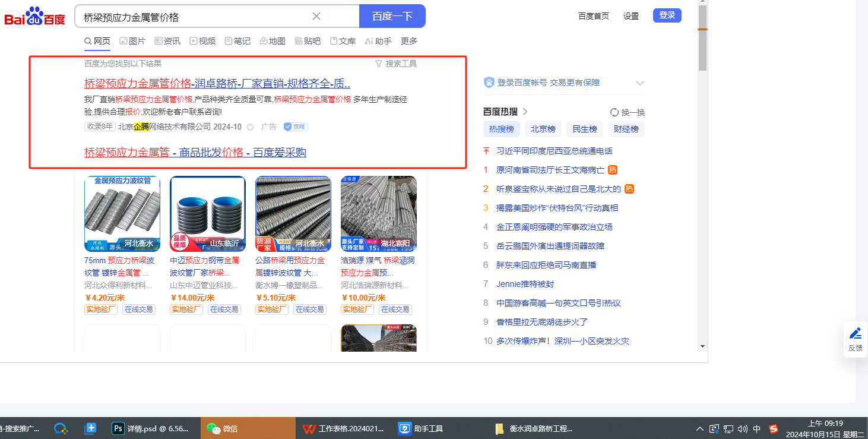868x439 pixels.
Task: Switch to the 图片 tab
Action: tap(132, 41)
